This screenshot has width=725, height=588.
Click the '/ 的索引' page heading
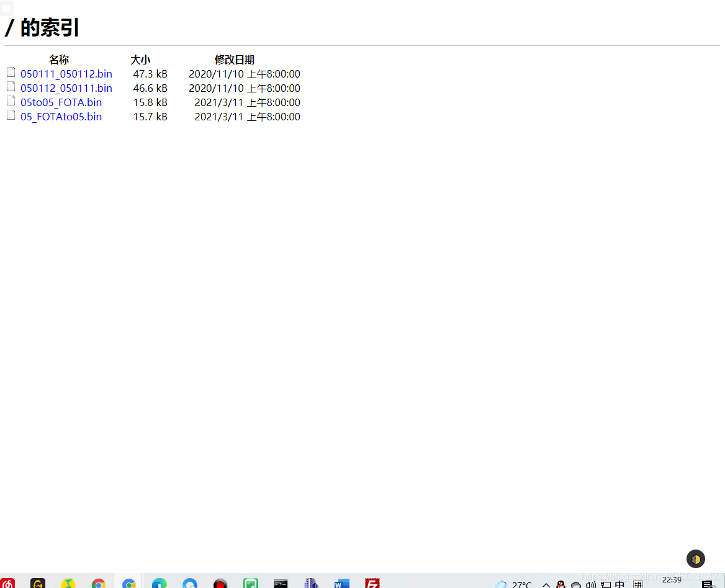(42, 28)
